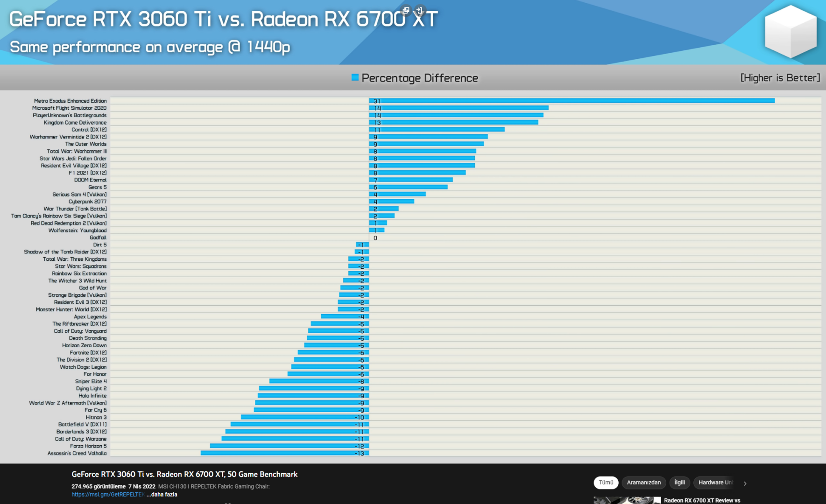Click the 'God of War' label
Screen dimensions: 826x504
[x=93, y=288]
